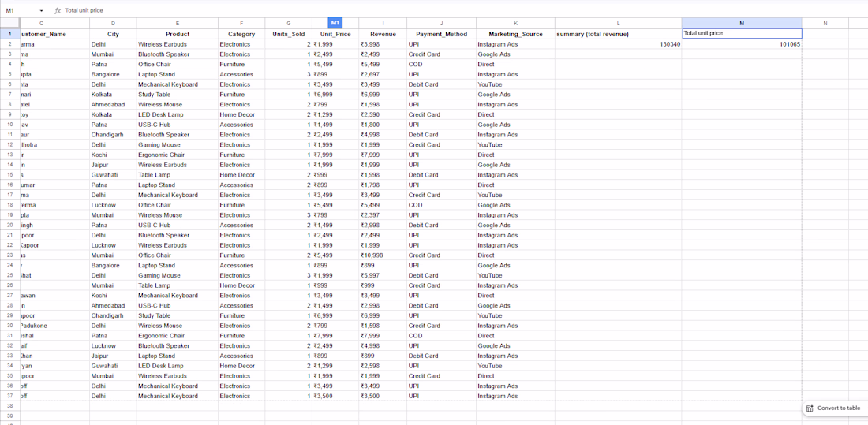The image size is (868, 425).
Task: Open the Name box dropdown arrow
Action: 42,10
